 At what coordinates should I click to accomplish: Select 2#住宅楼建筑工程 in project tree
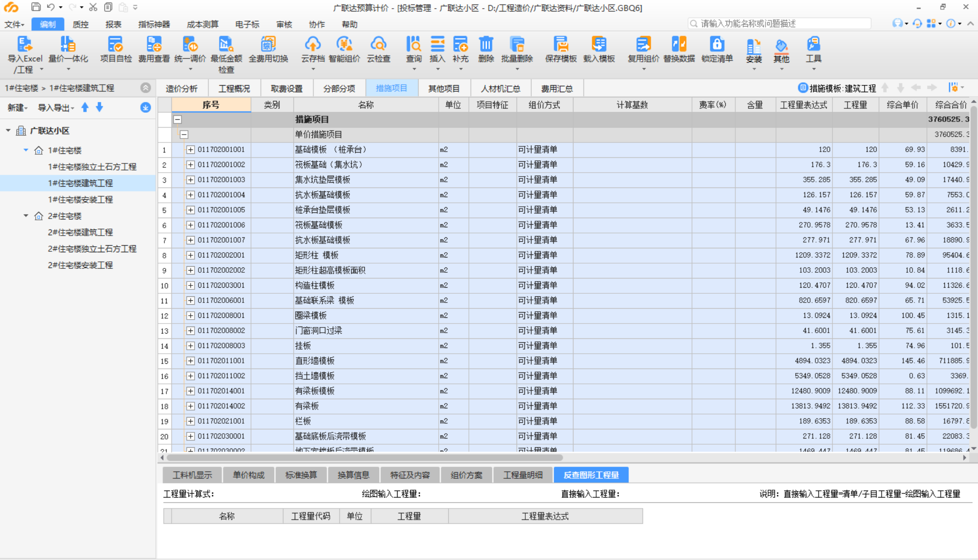80,232
